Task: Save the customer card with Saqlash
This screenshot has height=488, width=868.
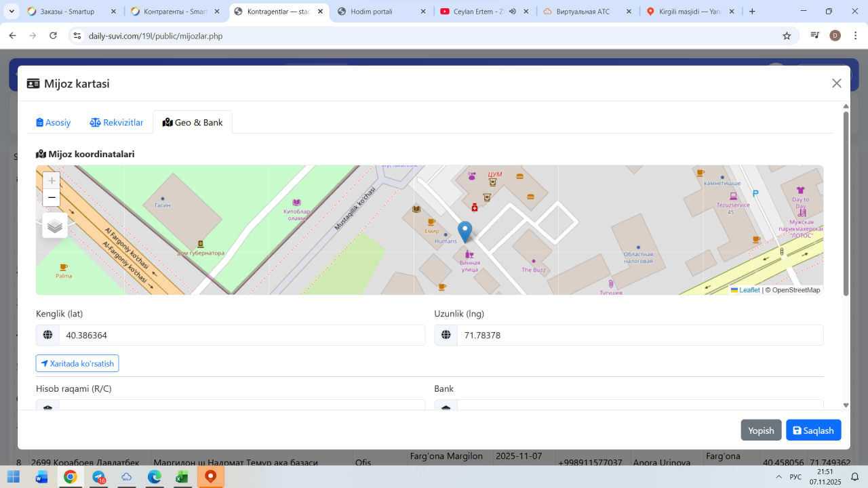Action: tap(814, 430)
